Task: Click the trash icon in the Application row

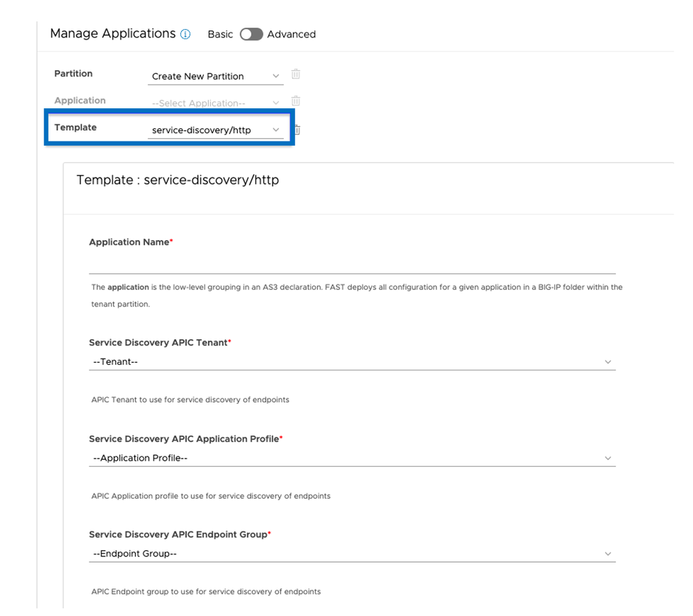Action: pos(296,101)
